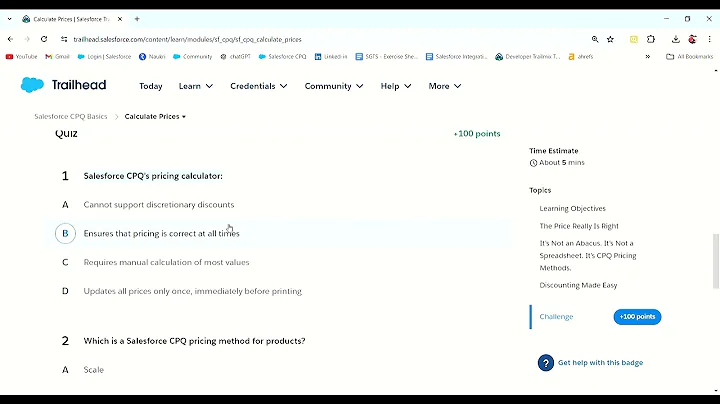Open the browser profile avatar
Viewport: 720px width, 404px height.
(x=692, y=39)
